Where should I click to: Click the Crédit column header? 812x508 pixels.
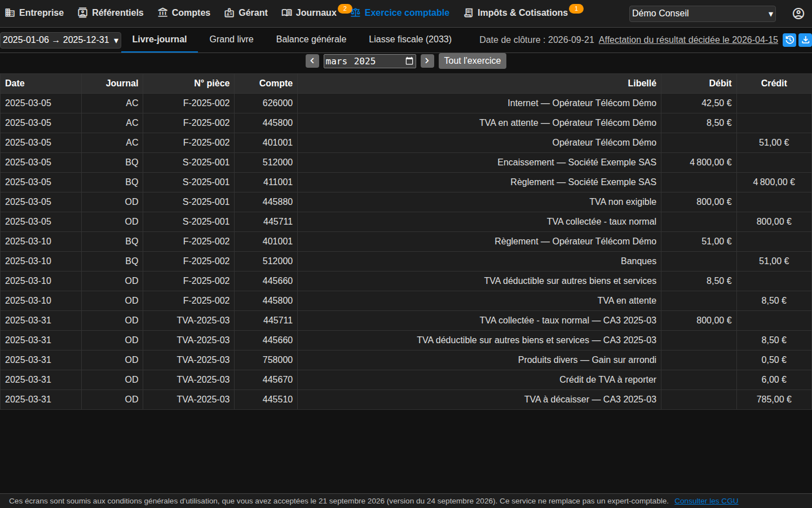click(x=774, y=84)
